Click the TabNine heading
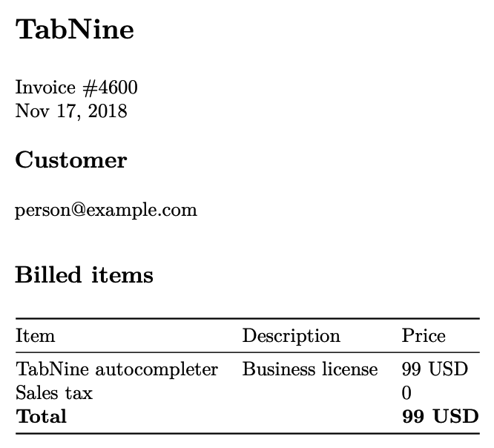Screen dimensions: 494x448 pos(75,30)
